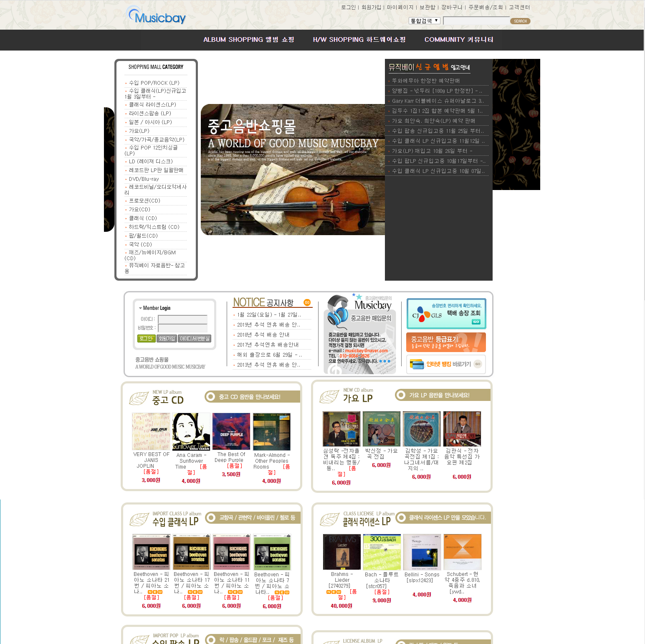Click the credit card icon for internet banking
Screen dimensions: 645x644
417,364
